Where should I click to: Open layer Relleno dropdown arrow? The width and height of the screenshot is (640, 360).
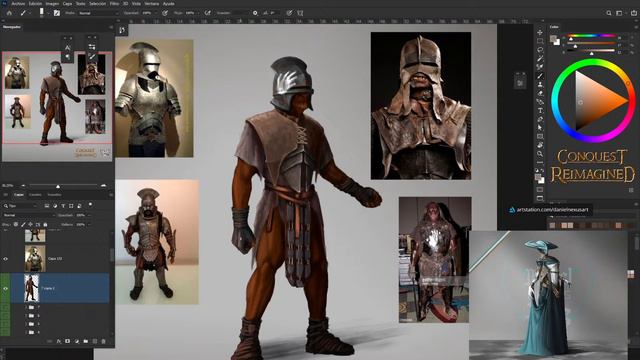click(x=89, y=224)
